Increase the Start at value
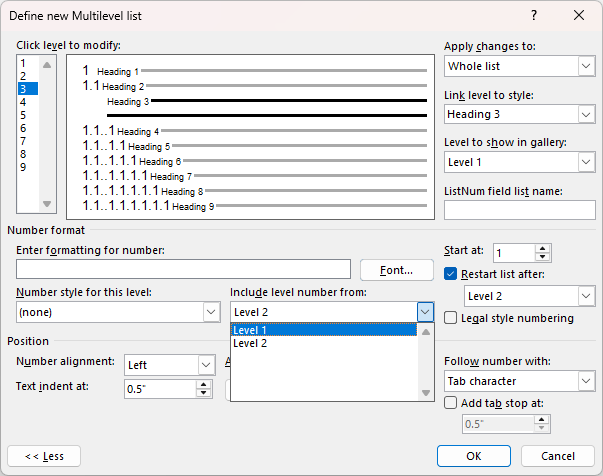The width and height of the screenshot is (603, 476). (x=542, y=249)
